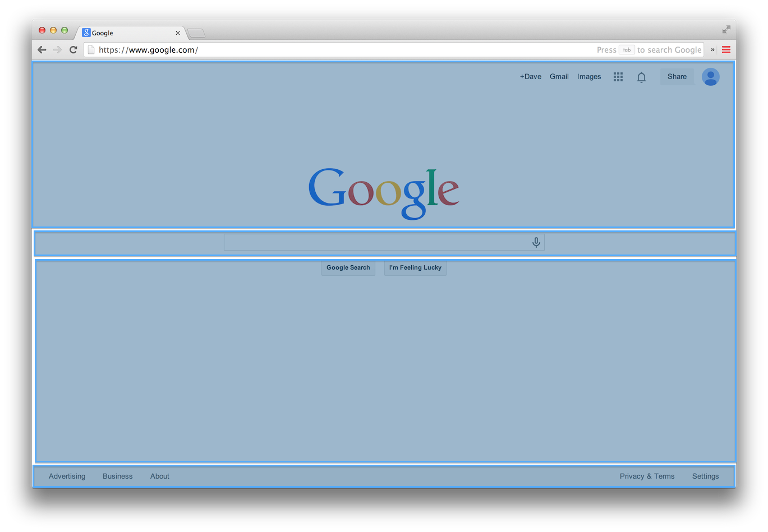Screen dimensions: 768x532
Task: Click the Google favicon on tab
Action: pyautogui.click(x=86, y=33)
